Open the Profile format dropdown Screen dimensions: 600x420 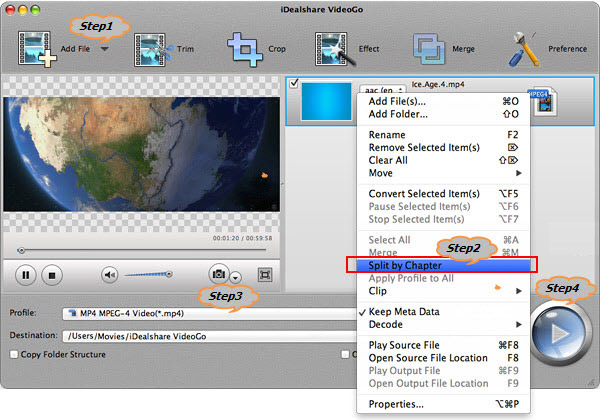pyautogui.click(x=210, y=314)
